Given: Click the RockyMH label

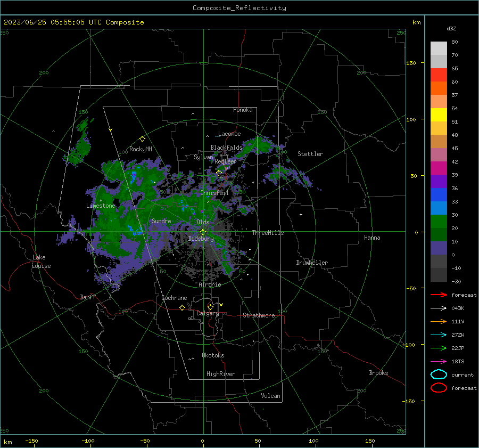Looking at the screenshot, I should (x=141, y=149).
